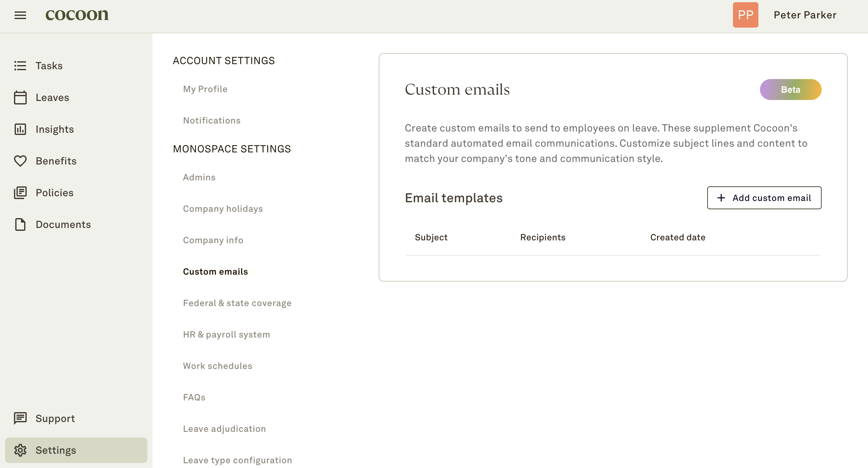Viewport: 868px width, 468px height.
Task: Select Custom emails in settings list
Action: pos(215,271)
